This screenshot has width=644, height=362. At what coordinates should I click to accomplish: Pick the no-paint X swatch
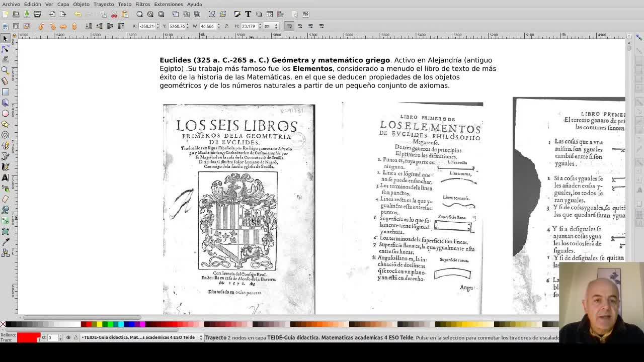tap(3, 324)
